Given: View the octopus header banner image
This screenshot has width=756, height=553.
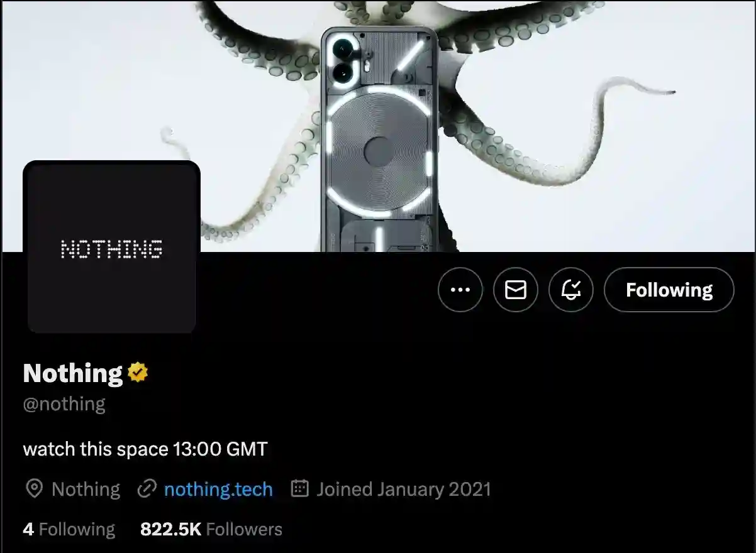Looking at the screenshot, I should [x=378, y=126].
